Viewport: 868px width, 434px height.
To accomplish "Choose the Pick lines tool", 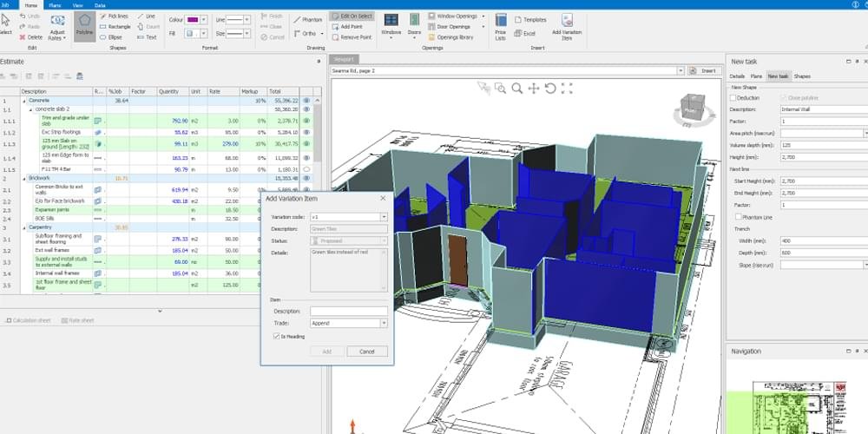I will 115,16.
